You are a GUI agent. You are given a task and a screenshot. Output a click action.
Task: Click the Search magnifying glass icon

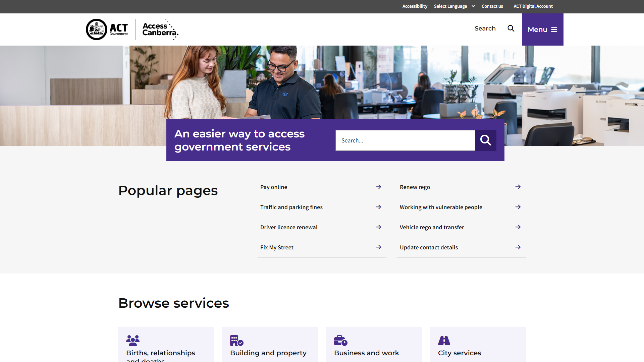511,28
